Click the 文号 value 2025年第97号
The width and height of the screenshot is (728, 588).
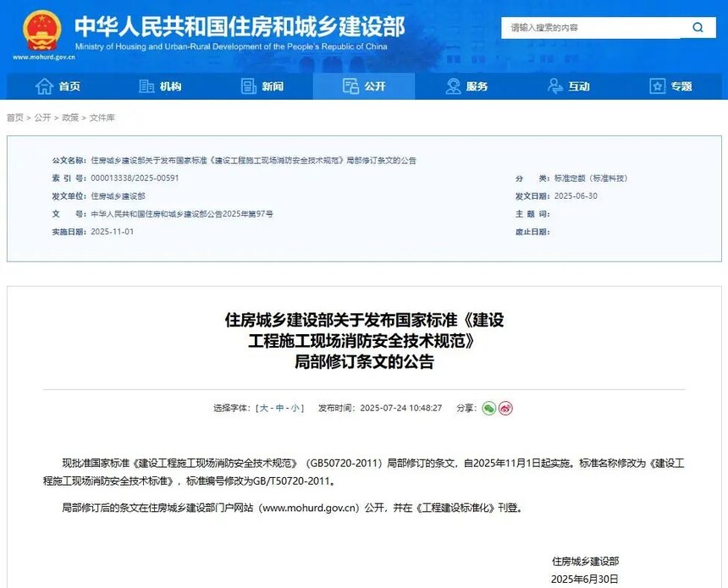(x=182, y=214)
